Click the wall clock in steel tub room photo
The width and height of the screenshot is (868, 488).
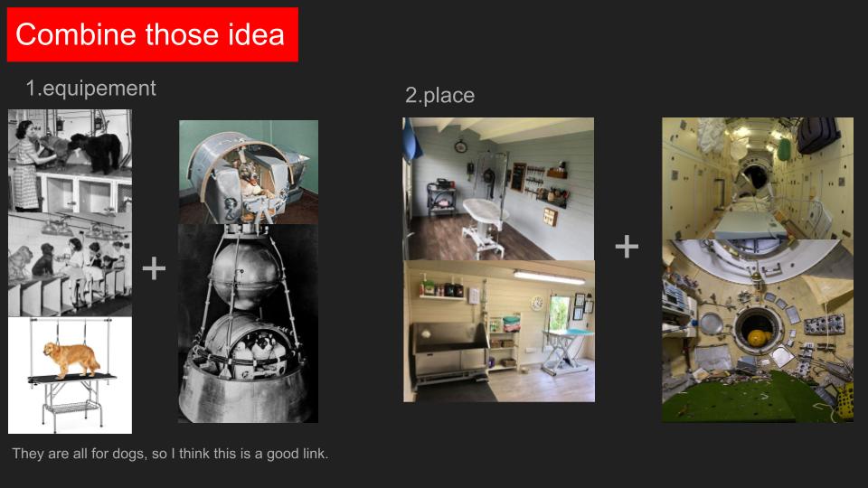click(x=537, y=303)
